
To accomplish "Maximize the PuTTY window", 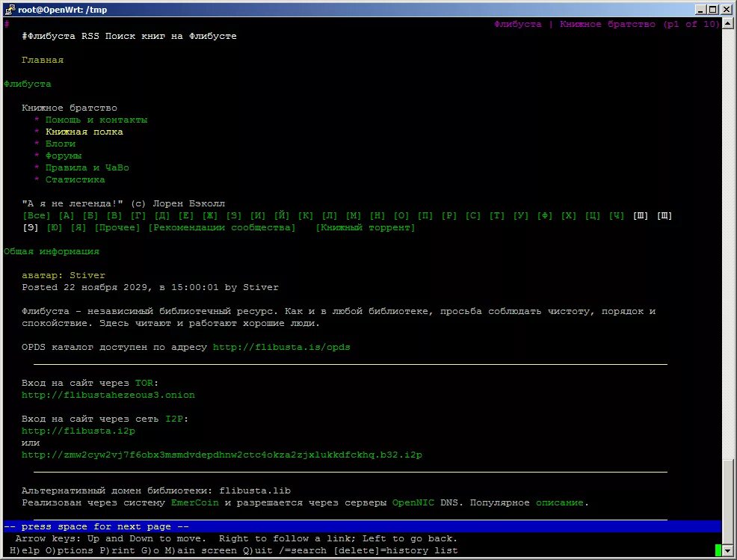I will point(713,10).
